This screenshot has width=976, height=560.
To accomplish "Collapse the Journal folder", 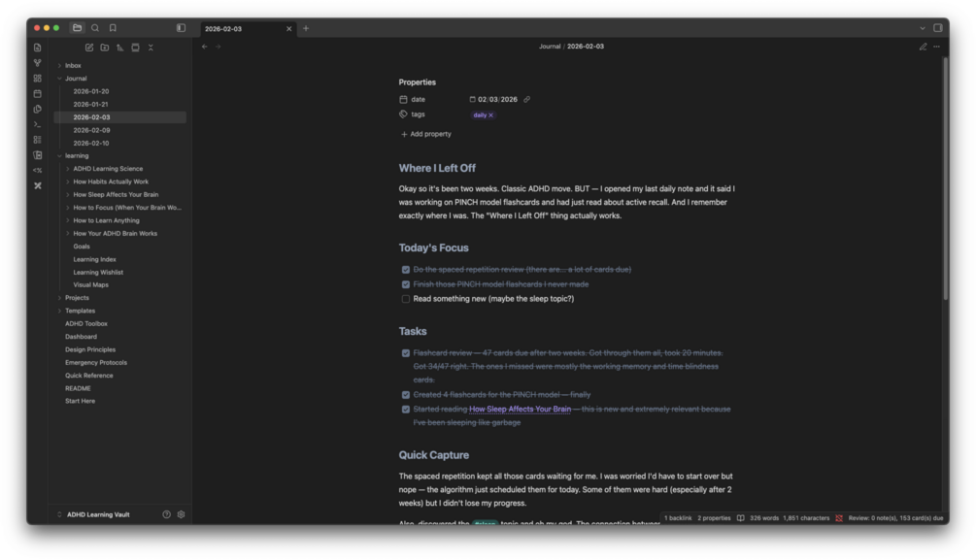I will coord(60,79).
